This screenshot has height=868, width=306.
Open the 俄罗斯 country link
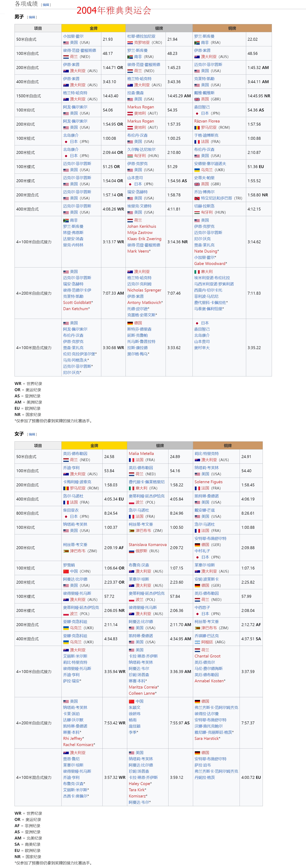coord(141,551)
